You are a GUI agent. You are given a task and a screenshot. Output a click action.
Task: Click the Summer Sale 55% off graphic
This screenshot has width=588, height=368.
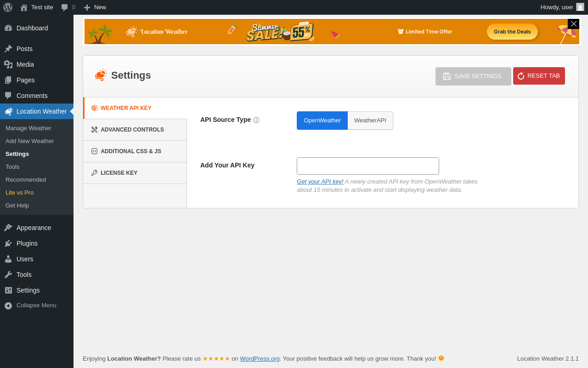click(x=280, y=32)
